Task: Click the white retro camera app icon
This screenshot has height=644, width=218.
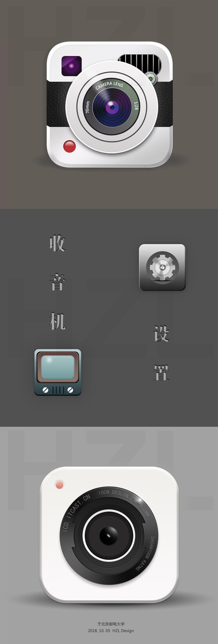Action: pyautogui.click(x=110, y=104)
